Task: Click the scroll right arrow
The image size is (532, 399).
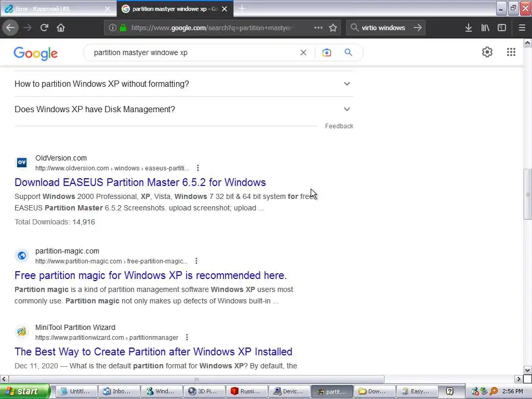Action: point(518,379)
